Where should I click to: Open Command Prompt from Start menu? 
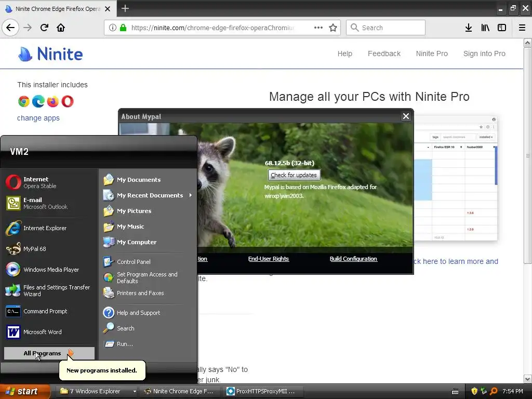[49, 311]
